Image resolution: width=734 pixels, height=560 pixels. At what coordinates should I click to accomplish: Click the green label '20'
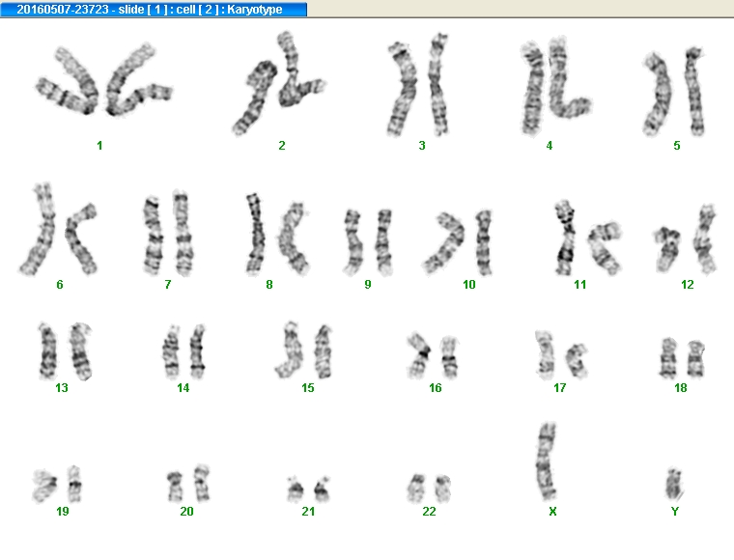tap(186, 512)
